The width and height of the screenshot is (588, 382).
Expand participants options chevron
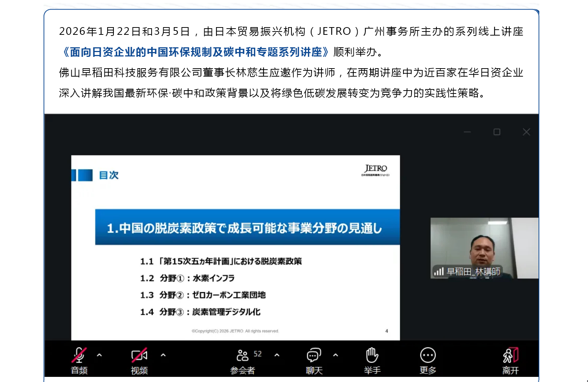pyautogui.click(x=277, y=355)
